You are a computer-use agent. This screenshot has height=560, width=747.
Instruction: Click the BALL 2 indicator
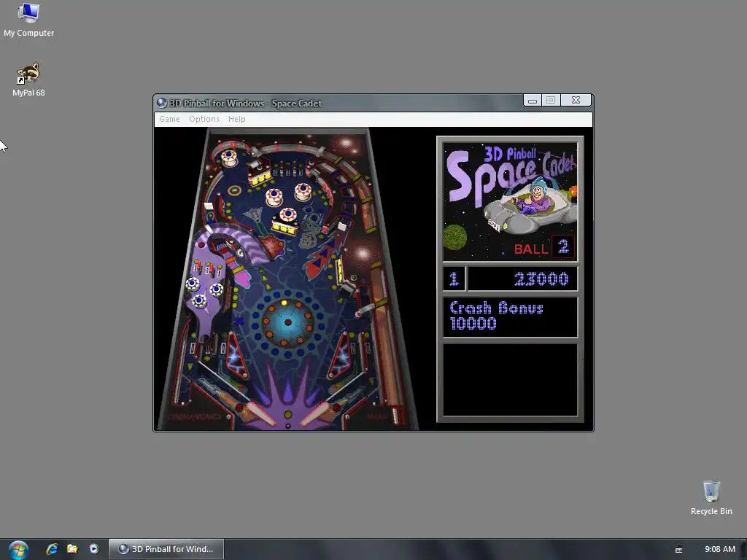click(x=543, y=248)
